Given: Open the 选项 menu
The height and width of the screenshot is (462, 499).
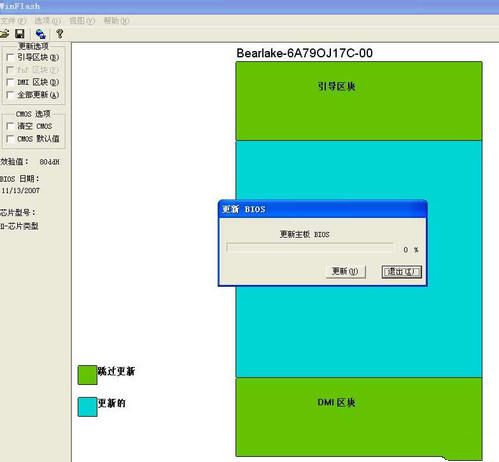Looking at the screenshot, I should point(48,21).
